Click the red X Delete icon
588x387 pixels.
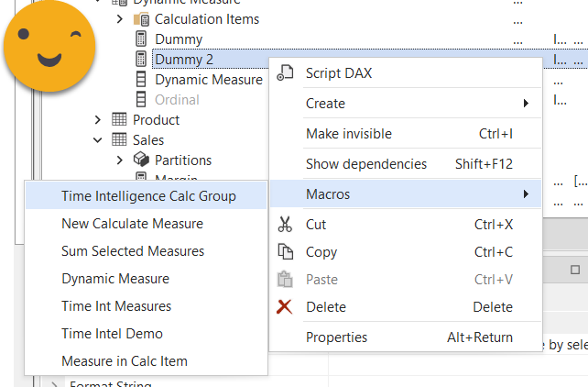[x=286, y=307]
